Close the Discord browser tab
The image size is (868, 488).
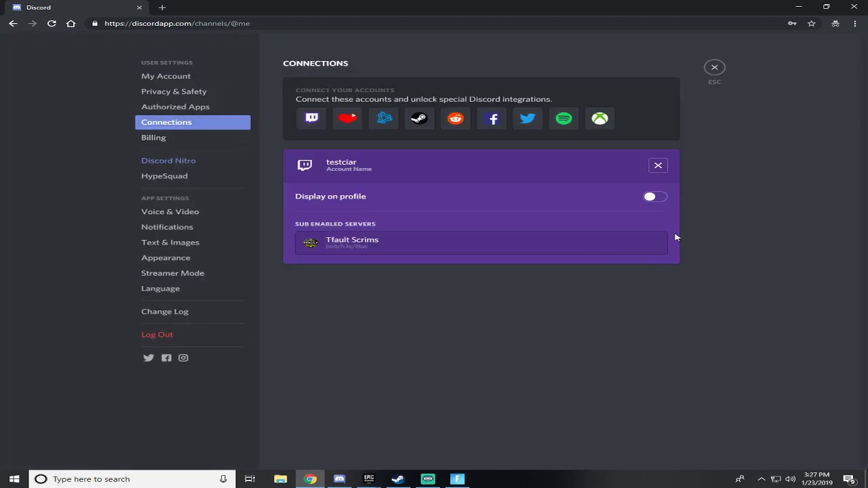(x=139, y=7)
